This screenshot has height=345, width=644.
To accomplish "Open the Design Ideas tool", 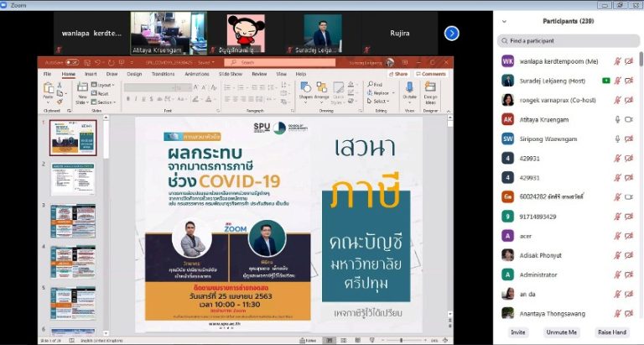I will click(x=430, y=91).
